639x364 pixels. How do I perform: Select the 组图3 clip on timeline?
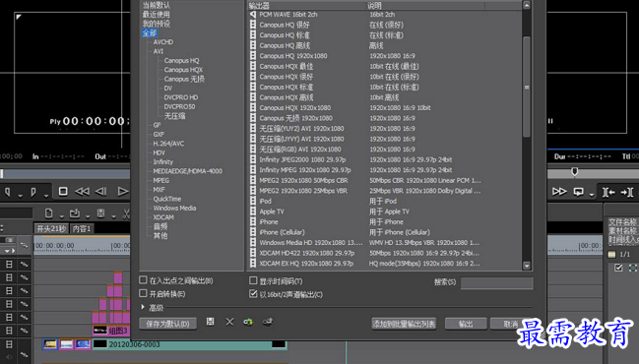111,331
